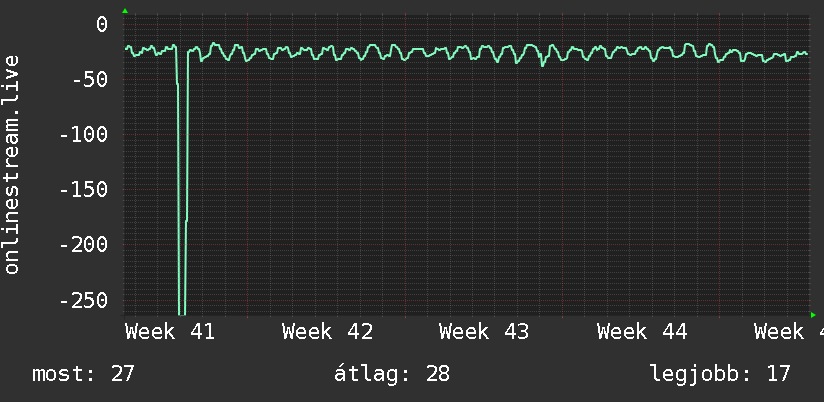This screenshot has height=402, width=824.
Task: Click the '0' y-axis value
Action: tap(102, 25)
